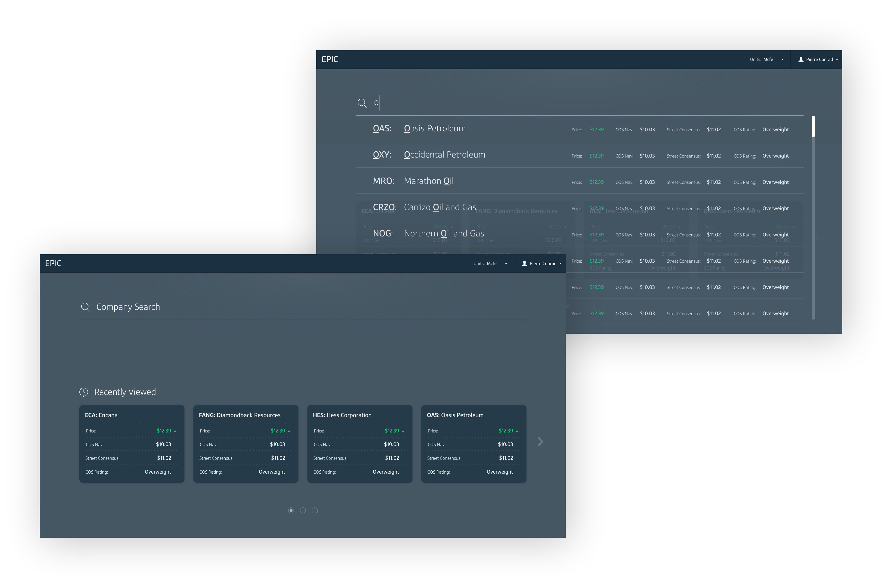
Task: Open the Pierre Conrad menu in the front window
Action: [543, 264]
